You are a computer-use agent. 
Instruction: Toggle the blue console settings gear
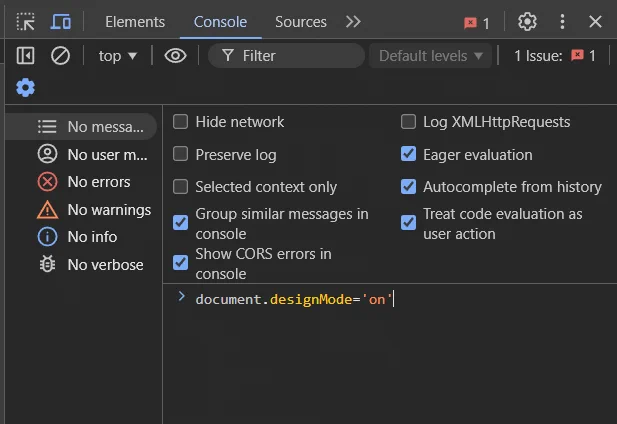tap(26, 87)
